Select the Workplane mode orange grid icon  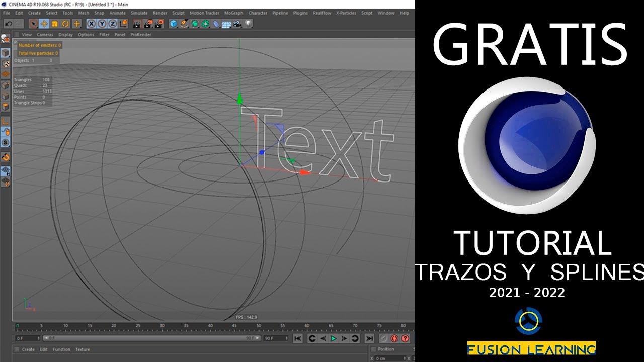[6, 74]
